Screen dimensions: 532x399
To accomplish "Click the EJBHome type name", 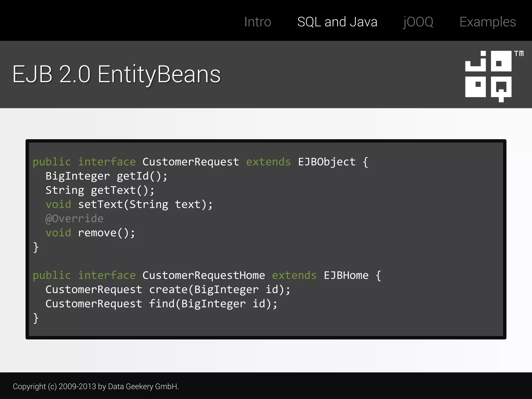I will click(346, 275).
